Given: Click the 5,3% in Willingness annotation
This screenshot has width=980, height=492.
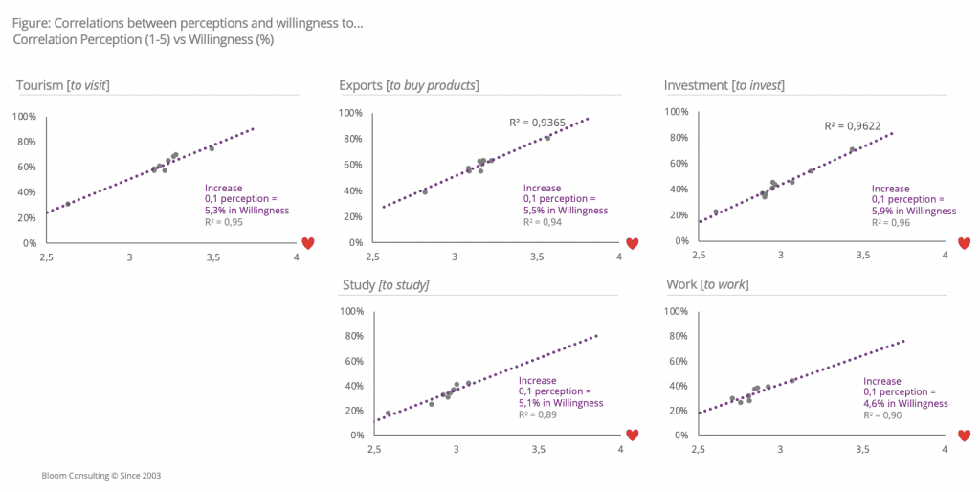Looking at the screenshot, I should point(247,210).
